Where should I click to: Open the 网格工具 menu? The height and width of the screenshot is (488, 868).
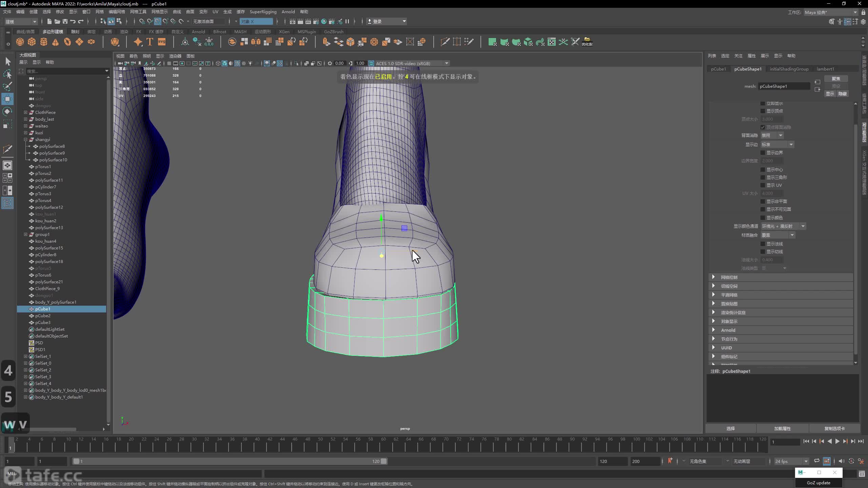(x=138, y=12)
